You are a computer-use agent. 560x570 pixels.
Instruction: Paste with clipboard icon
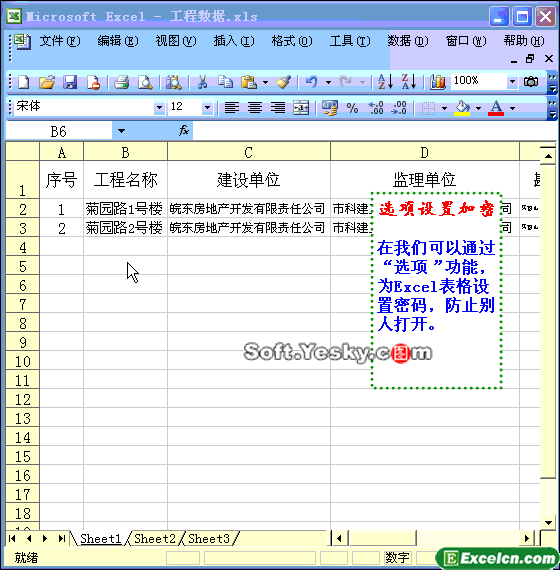click(x=249, y=82)
